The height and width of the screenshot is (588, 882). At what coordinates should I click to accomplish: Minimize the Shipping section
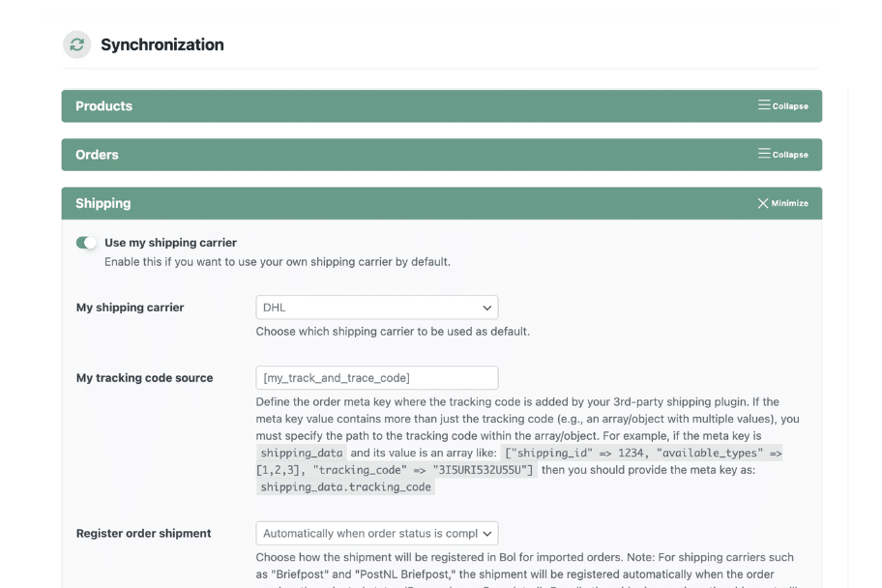(789, 203)
